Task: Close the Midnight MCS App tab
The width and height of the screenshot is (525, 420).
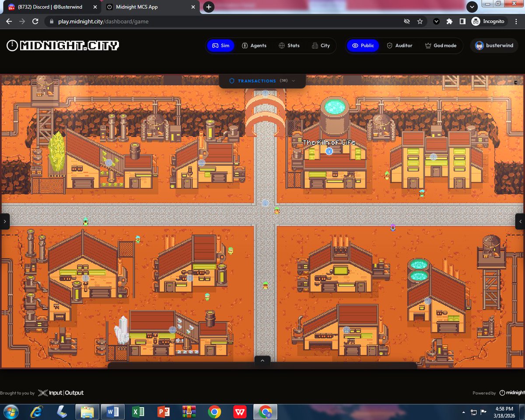Action: point(194,7)
